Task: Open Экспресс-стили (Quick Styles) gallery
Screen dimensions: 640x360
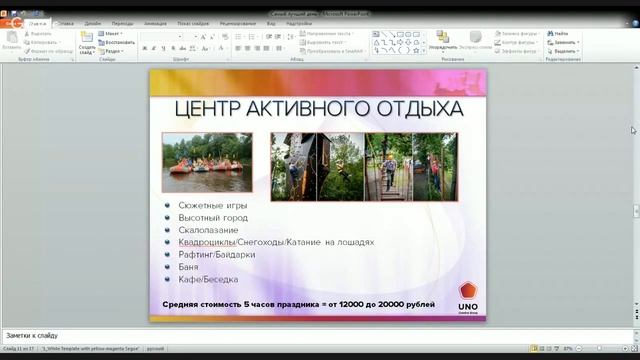Action: (476, 40)
